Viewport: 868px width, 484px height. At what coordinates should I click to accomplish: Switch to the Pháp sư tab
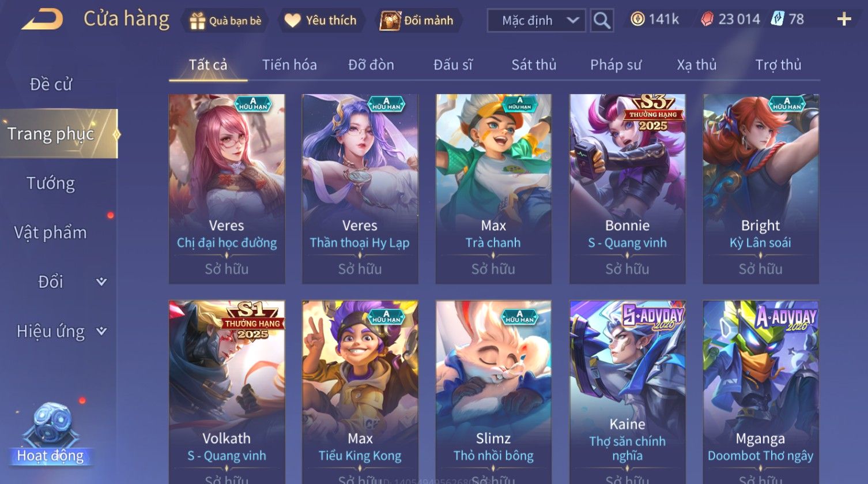616,65
